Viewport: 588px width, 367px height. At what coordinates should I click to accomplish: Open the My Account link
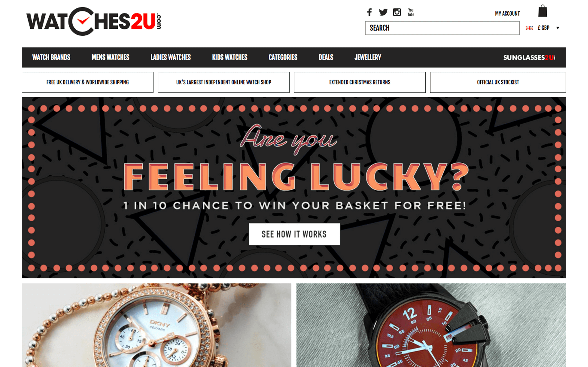tap(507, 14)
